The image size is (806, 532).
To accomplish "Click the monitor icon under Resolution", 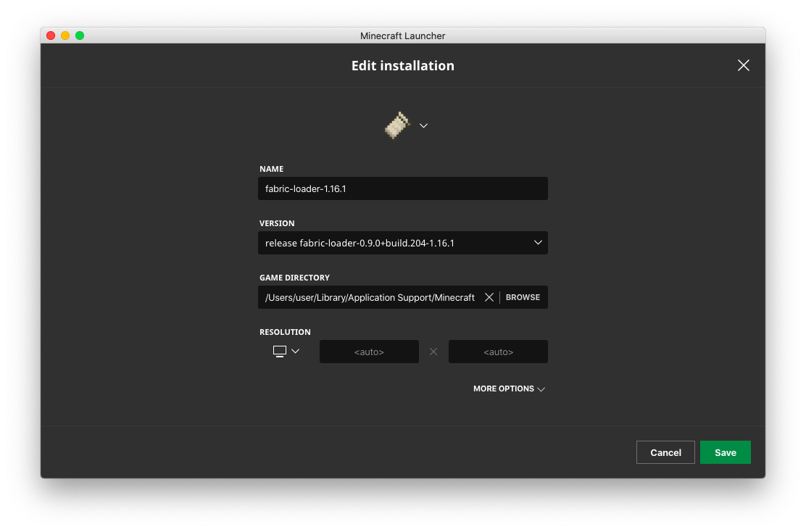I will click(280, 352).
